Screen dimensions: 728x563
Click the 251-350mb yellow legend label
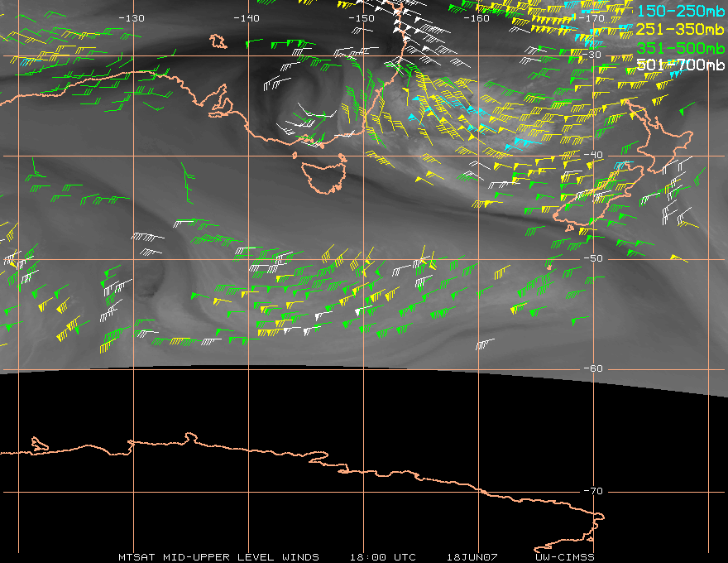click(x=680, y=29)
